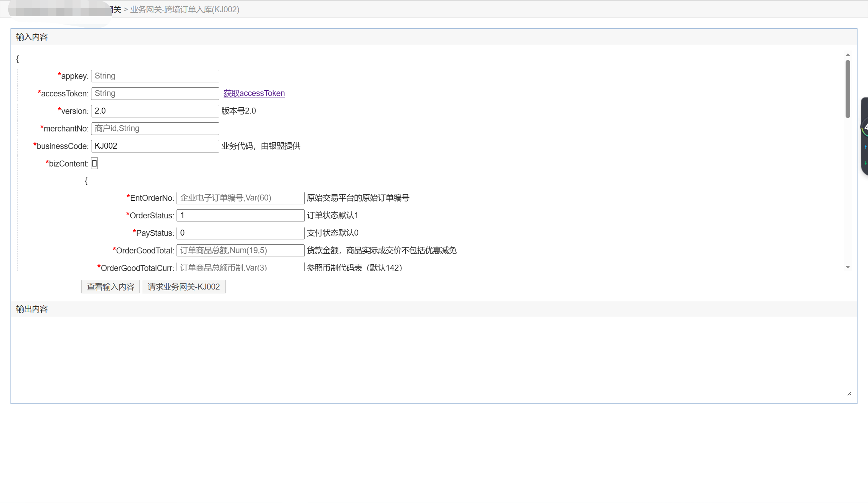Click the *bizContent: label

pos(67,163)
